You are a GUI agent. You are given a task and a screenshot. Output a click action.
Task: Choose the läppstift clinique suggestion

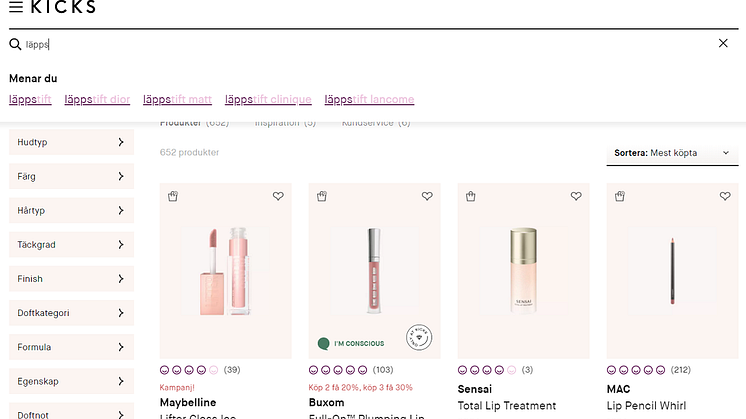(268, 99)
